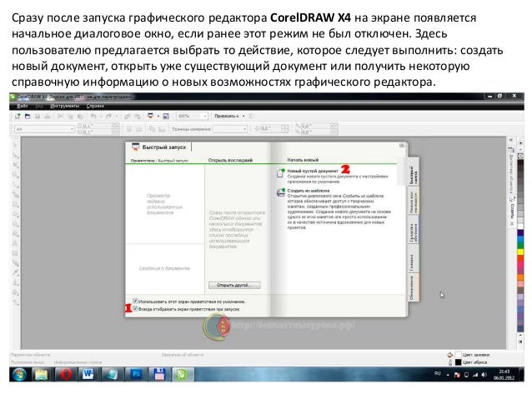Switch to Новые возможности side tab
This screenshot has height=399, width=532.
pyautogui.click(x=413, y=202)
